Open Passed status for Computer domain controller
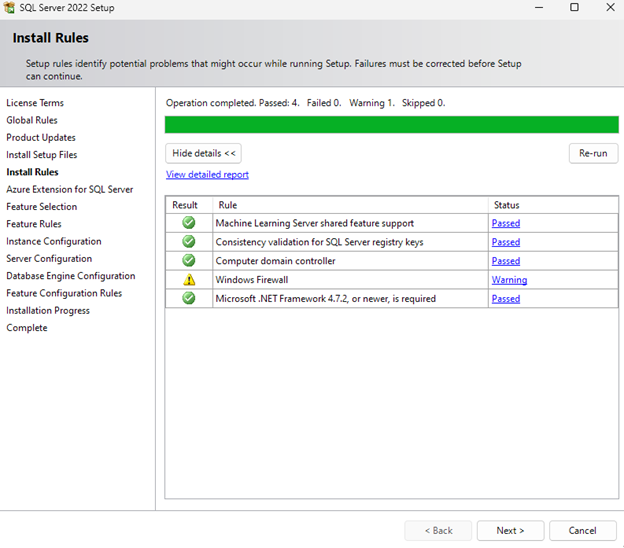 [x=506, y=261]
